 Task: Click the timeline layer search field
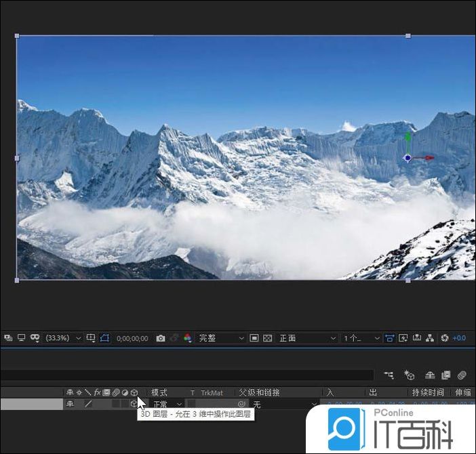pos(186,375)
